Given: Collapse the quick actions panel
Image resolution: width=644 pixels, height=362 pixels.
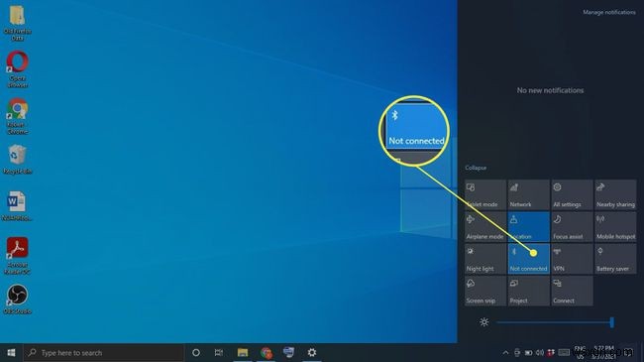Looking at the screenshot, I should click(476, 168).
